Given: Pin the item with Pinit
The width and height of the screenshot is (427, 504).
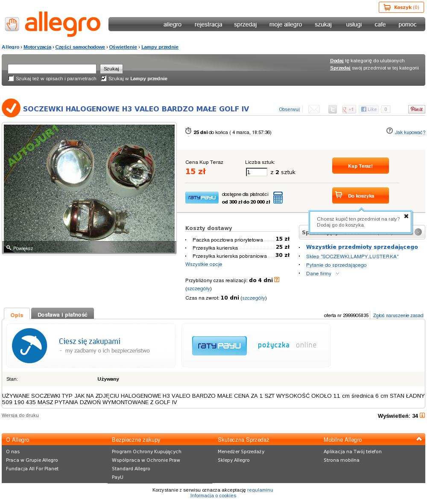Looking at the screenshot, I should 416,109.
